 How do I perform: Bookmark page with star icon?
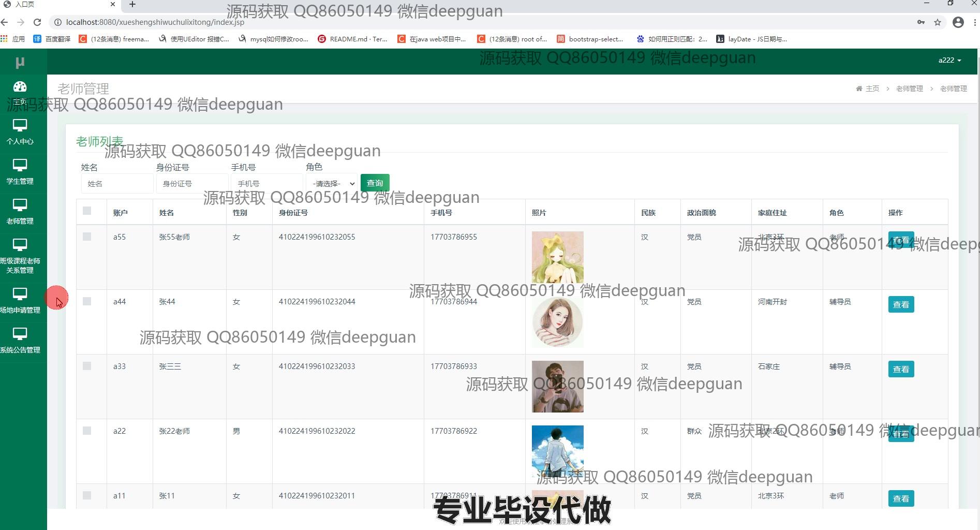tap(938, 22)
